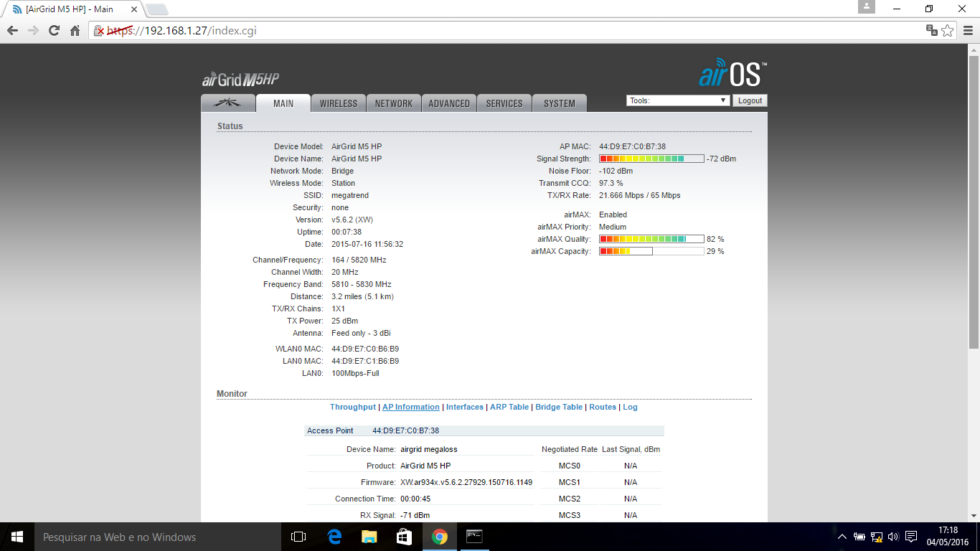
Task: Go to the browser Home page
Action: pyautogui.click(x=75, y=31)
